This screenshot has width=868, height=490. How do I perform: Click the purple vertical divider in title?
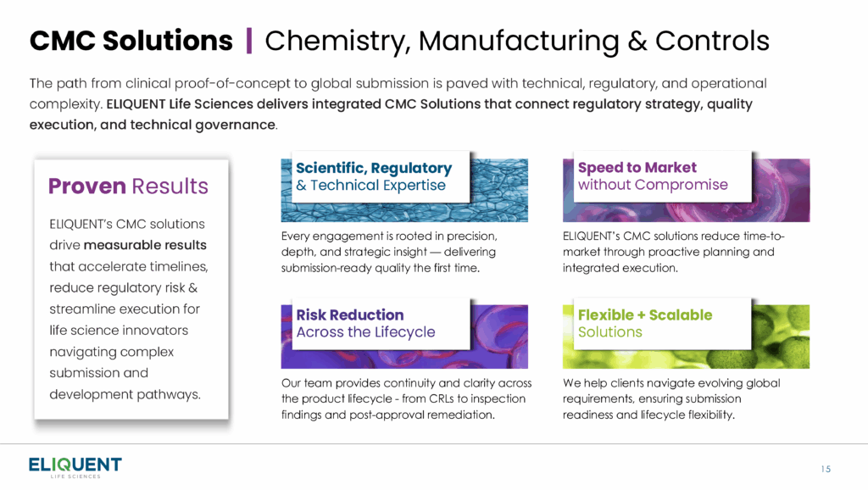(249, 41)
